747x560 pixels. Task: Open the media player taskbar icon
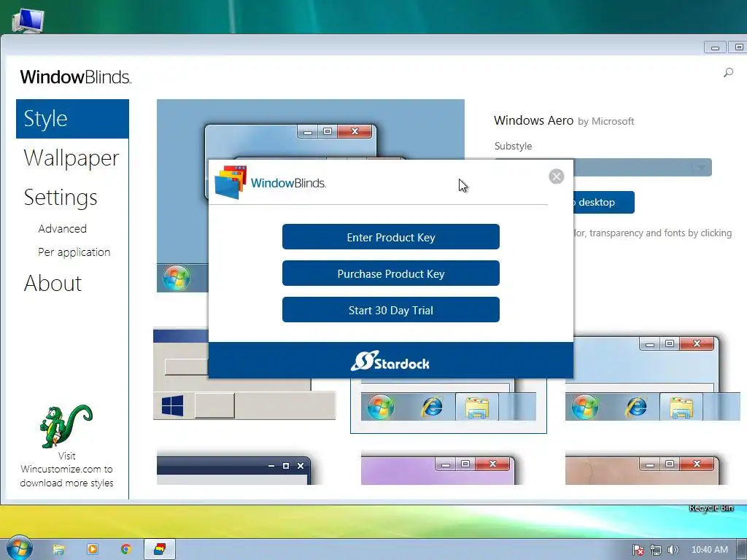point(93,549)
